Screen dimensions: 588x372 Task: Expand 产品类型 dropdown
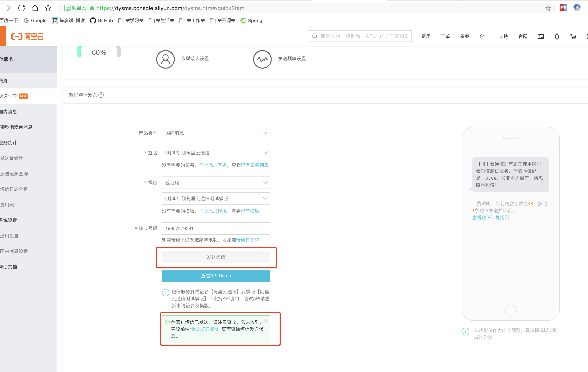coord(216,133)
